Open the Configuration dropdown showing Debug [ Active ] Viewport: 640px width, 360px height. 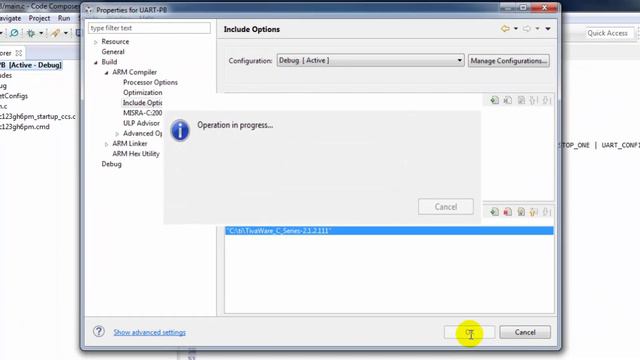click(x=370, y=60)
